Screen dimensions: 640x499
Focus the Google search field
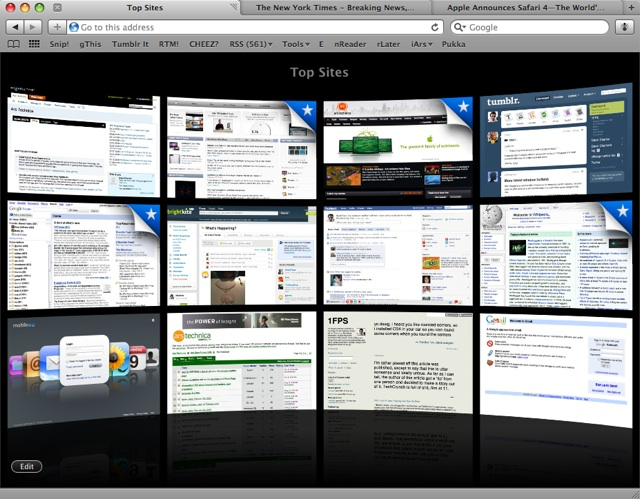point(530,27)
